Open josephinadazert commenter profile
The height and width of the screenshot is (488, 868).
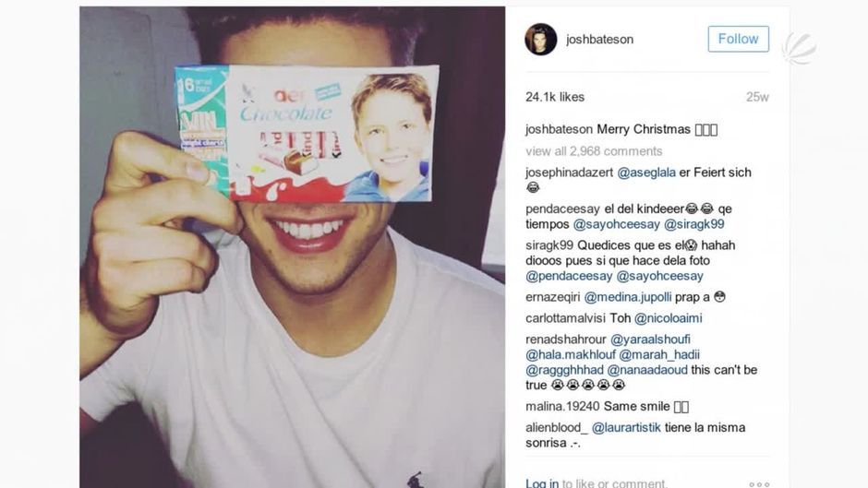[x=569, y=173]
